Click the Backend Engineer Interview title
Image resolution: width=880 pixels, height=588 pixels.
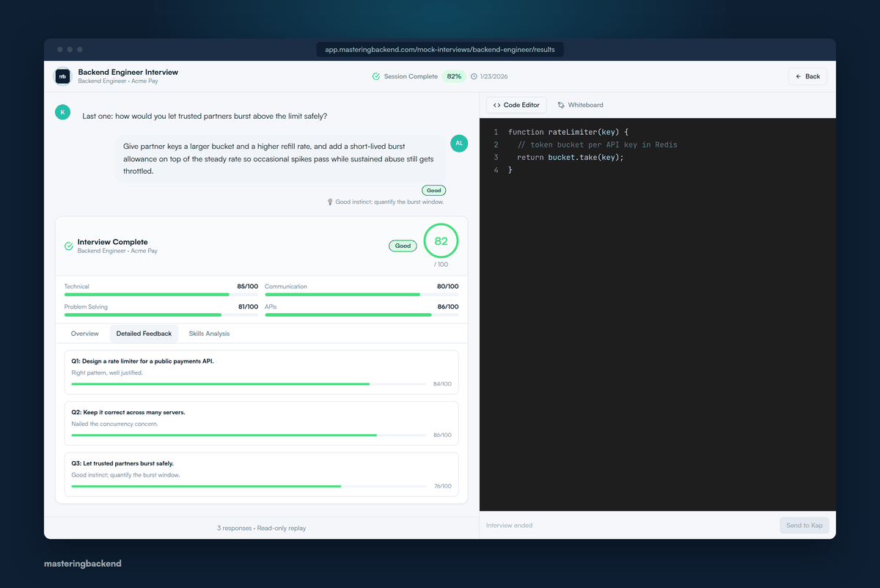[x=128, y=72]
